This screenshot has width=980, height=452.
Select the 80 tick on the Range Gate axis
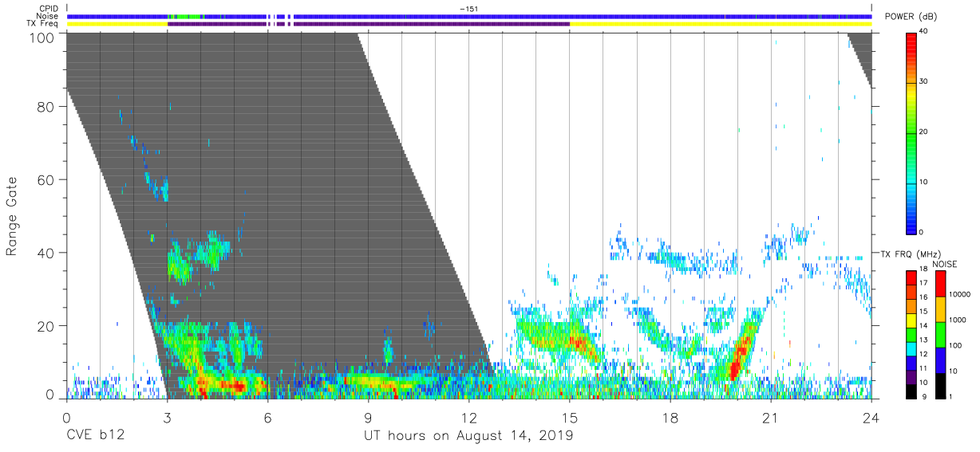(46, 107)
